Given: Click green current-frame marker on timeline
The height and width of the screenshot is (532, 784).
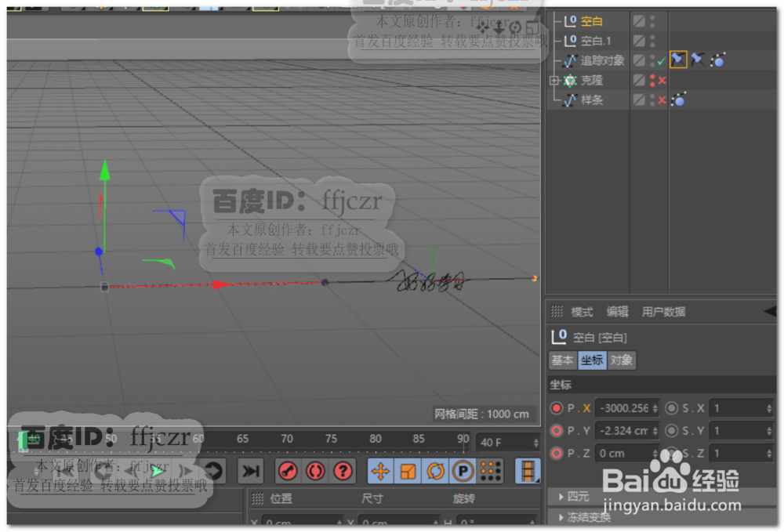Looking at the screenshot, I should point(23,441).
